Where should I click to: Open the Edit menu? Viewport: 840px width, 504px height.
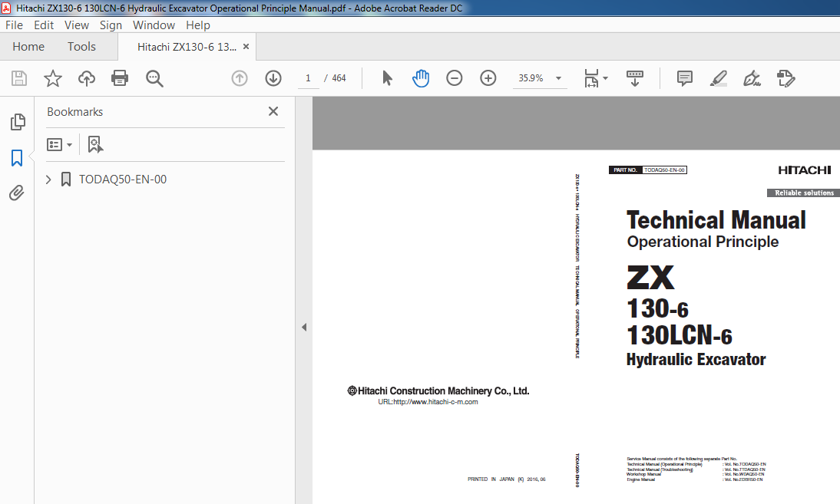tap(44, 25)
